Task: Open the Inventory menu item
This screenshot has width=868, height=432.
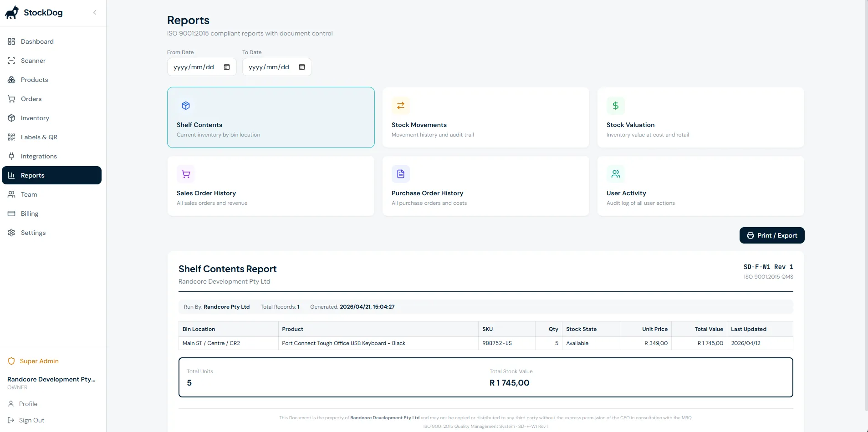Action: click(51, 118)
